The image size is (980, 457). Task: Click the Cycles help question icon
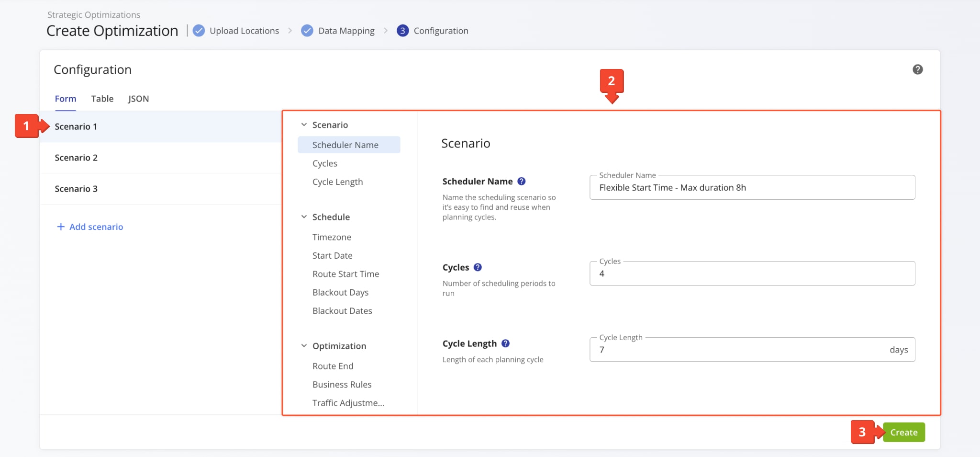(478, 267)
